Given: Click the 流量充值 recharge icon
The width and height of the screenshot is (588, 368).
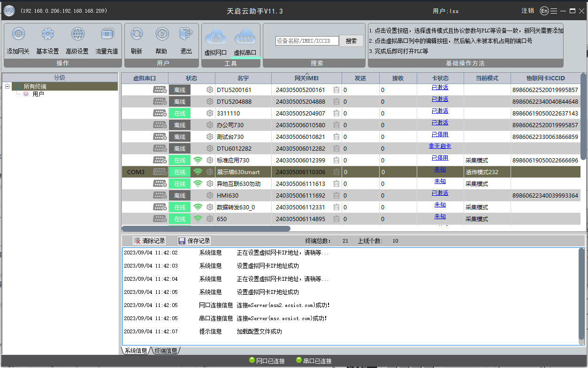Looking at the screenshot, I should (107, 34).
